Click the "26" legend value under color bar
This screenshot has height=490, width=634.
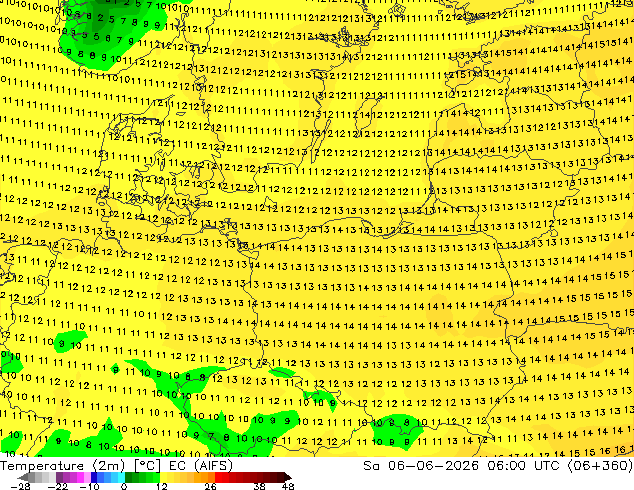[210, 486]
